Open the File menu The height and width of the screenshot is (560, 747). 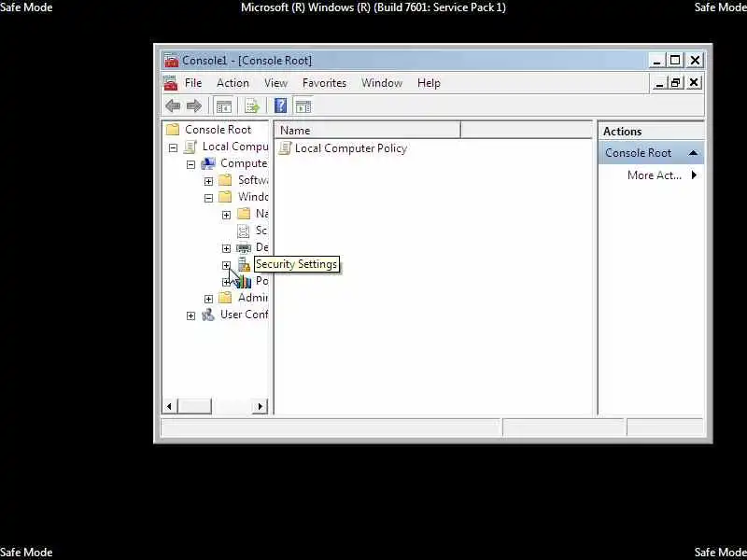193,83
